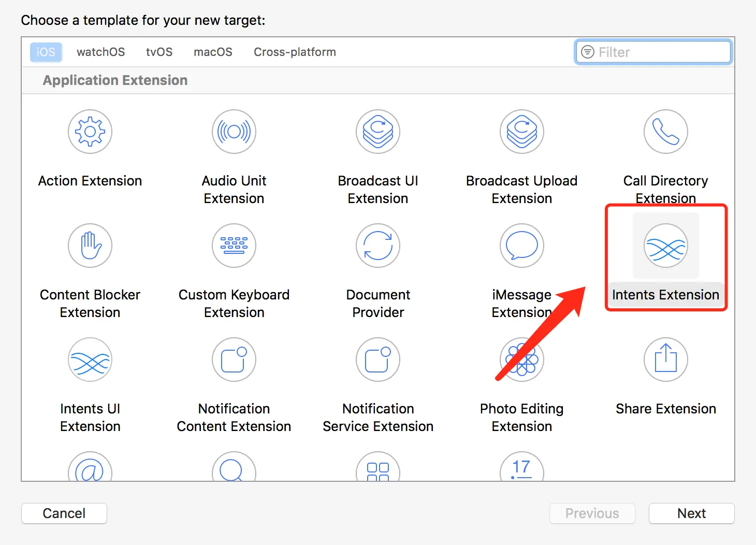The height and width of the screenshot is (545, 756).
Task: Choose the Intents Extension wave icon
Action: pos(666,246)
